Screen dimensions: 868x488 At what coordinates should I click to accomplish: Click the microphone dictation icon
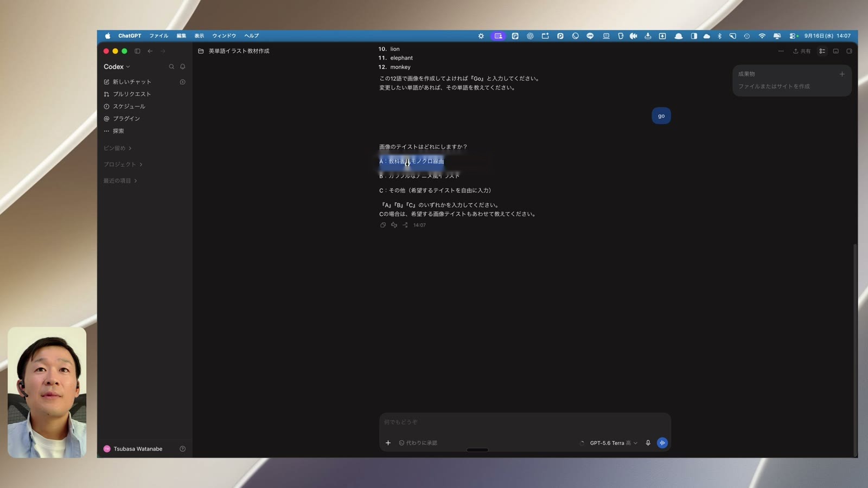click(648, 443)
